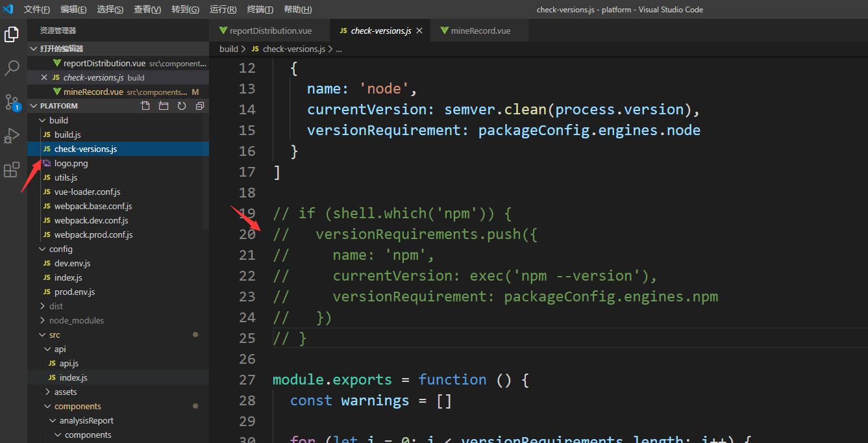Open build.js in the file tree
Viewport: 868px width, 443px height.
(x=118, y=134)
